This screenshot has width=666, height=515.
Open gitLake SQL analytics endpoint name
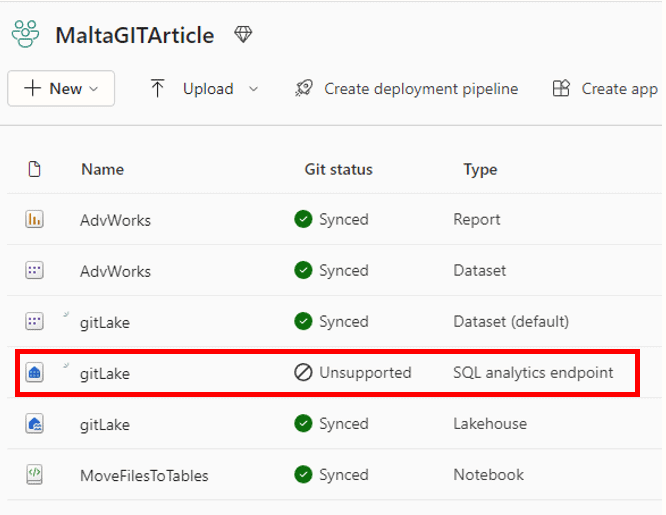click(105, 374)
